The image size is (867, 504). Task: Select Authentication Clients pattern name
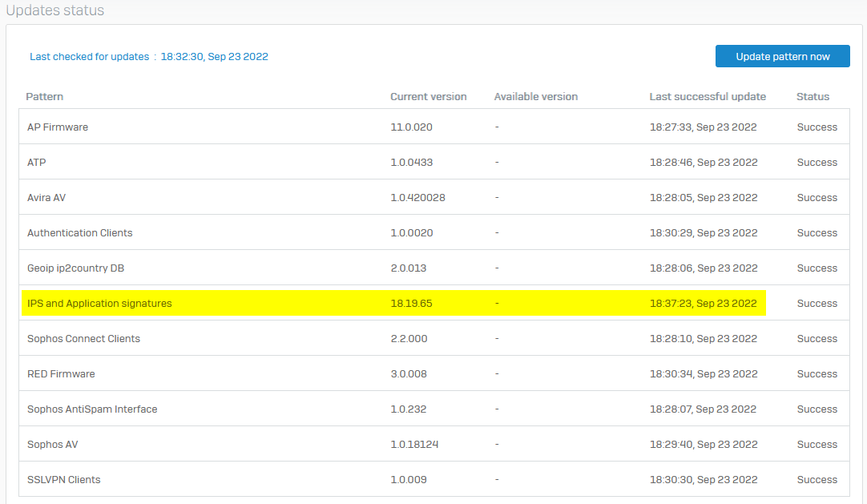coord(79,233)
